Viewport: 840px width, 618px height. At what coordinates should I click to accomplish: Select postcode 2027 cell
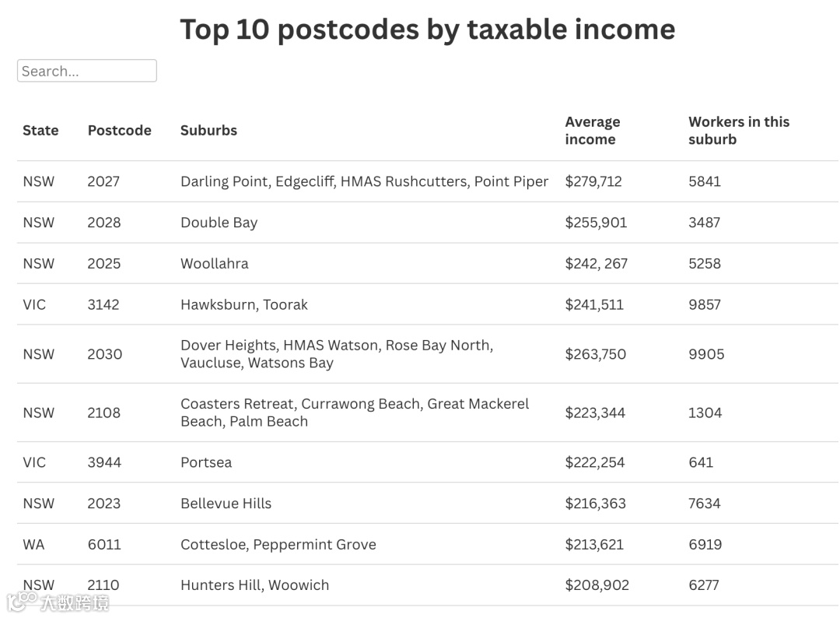(x=103, y=181)
